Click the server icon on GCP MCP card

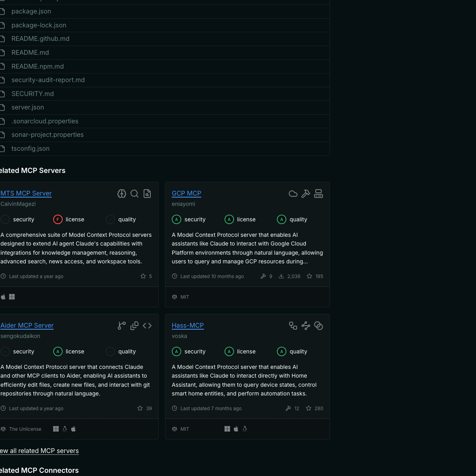(x=319, y=194)
